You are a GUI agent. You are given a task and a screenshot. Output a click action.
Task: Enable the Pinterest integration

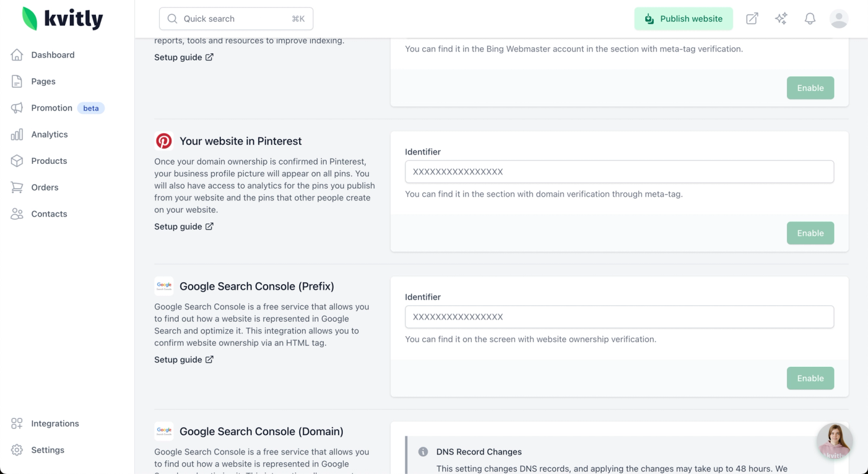[x=810, y=233]
